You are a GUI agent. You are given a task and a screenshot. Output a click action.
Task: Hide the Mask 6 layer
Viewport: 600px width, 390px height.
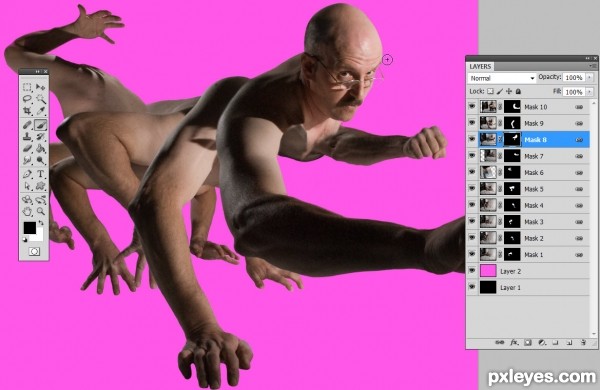pyautogui.click(x=472, y=172)
